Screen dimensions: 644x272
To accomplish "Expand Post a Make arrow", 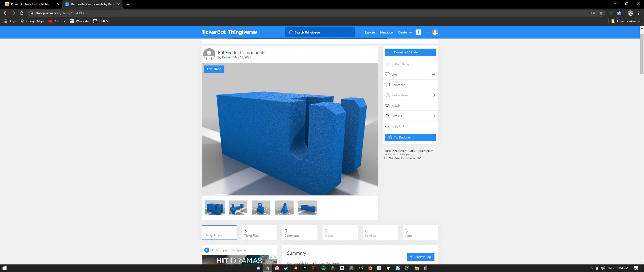I will 434,95.
